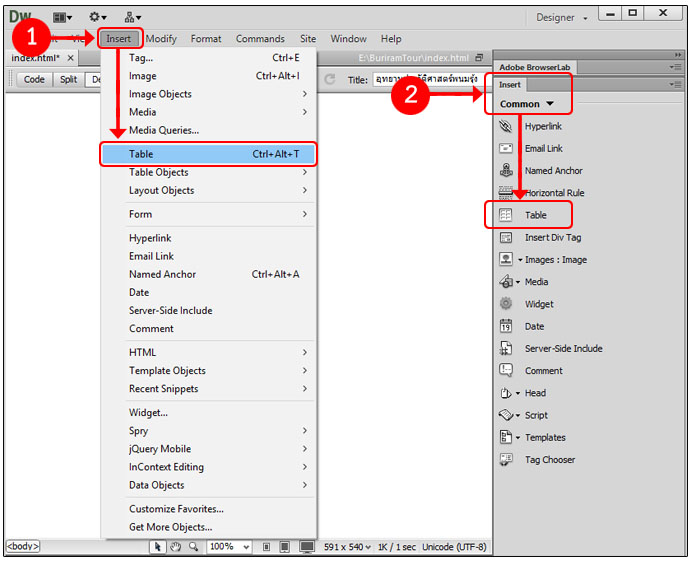Switch to the index.html document tab

(36, 58)
